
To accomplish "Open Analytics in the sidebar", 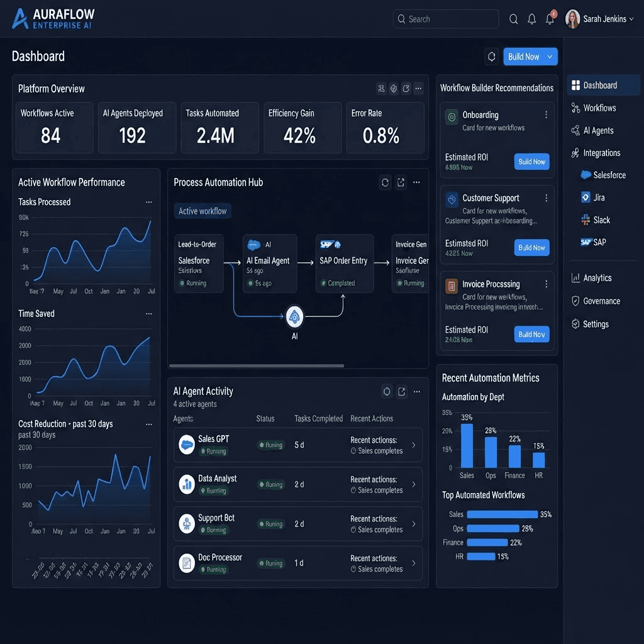I will [591, 278].
